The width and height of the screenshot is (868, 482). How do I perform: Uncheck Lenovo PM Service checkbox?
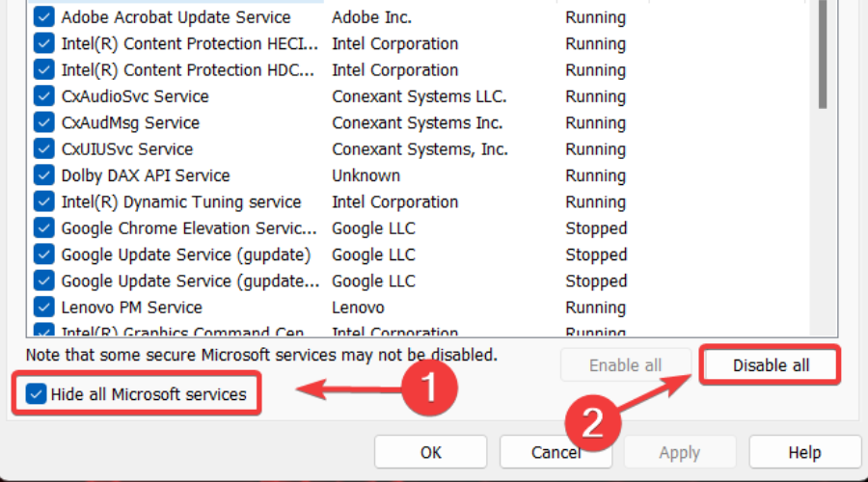point(43,308)
